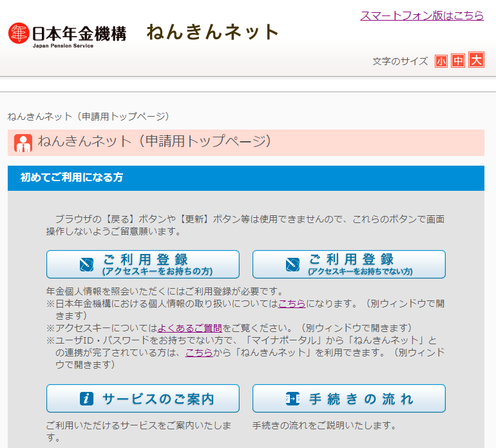Open the スマートフォン版はこちら link
Screen dimensions: 496x448
(422, 15)
